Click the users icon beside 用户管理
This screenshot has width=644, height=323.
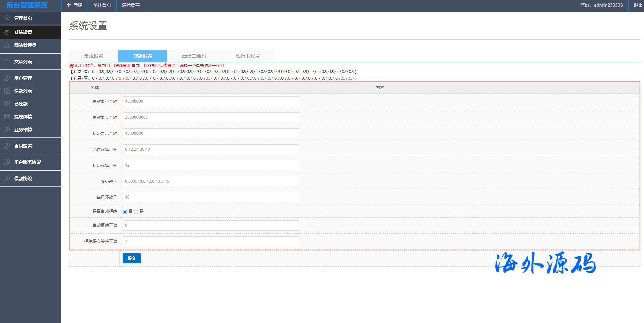[7, 78]
